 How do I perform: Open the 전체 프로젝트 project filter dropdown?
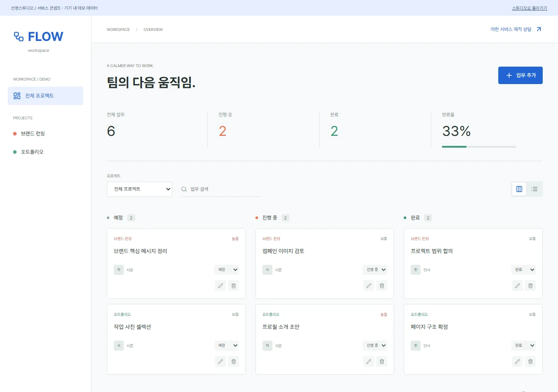coord(139,189)
